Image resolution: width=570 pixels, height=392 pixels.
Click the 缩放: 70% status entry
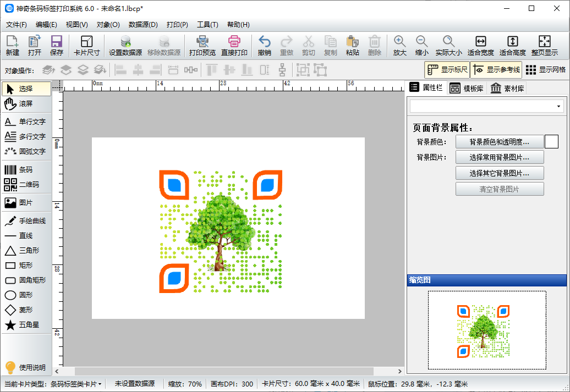pos(185,384)
